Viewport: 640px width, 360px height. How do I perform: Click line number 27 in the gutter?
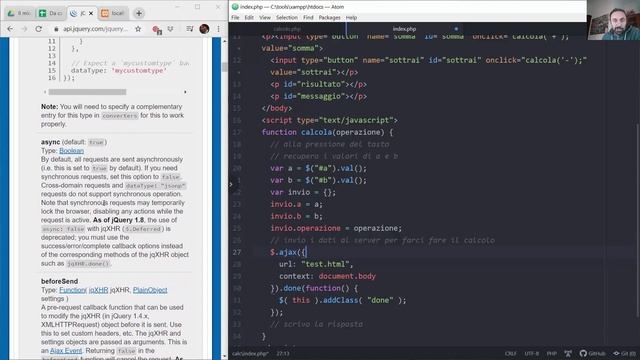tap(237, 252)
